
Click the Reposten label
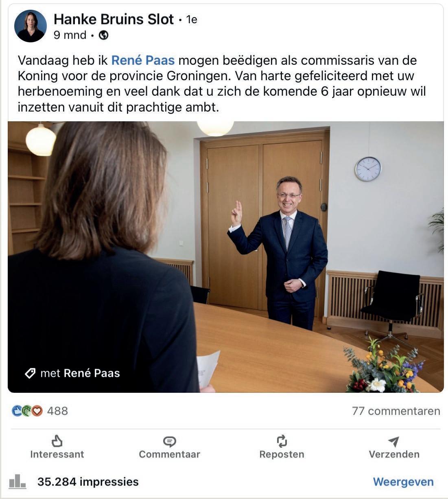[x=282, y=454]
